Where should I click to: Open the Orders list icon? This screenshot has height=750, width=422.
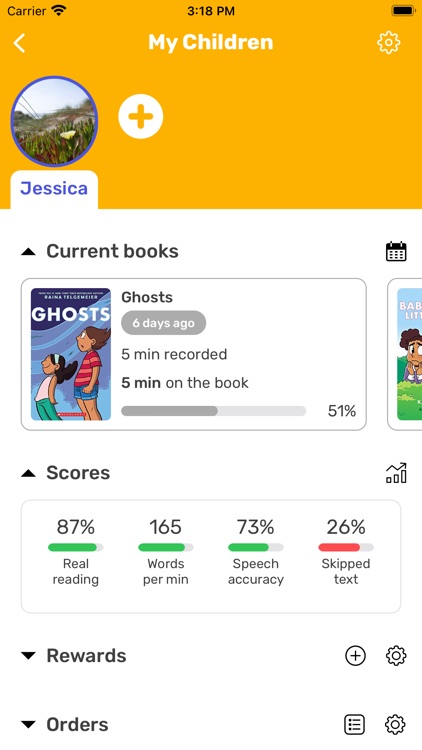(355, 725)
